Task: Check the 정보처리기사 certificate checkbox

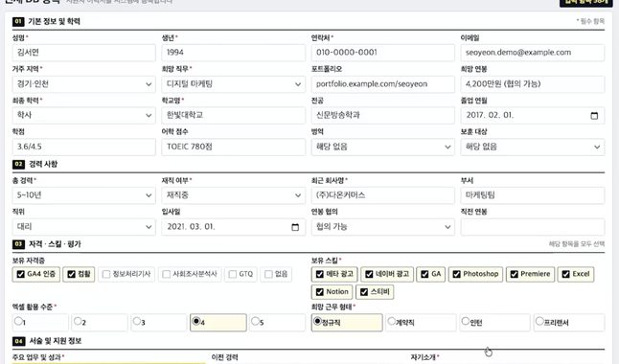Action: tap(106, 274)
